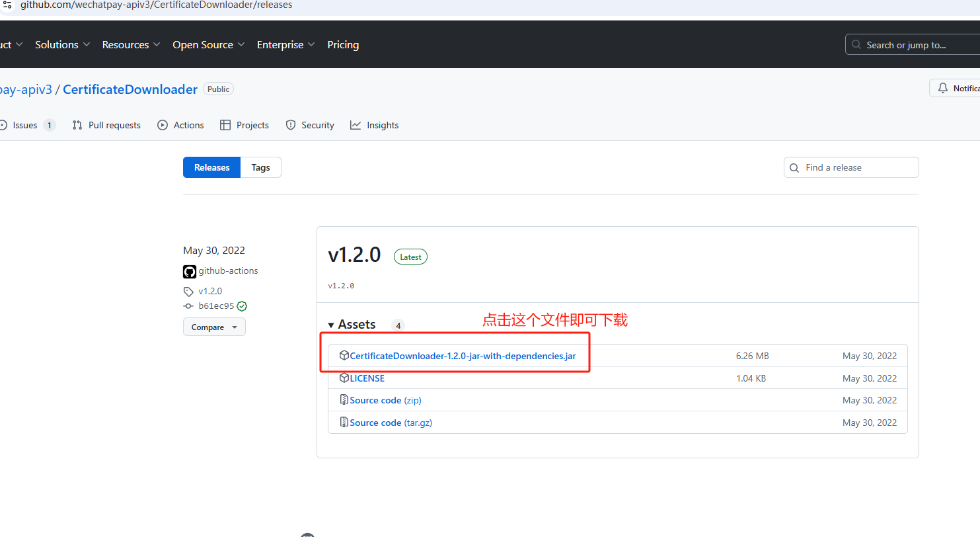
Task: Click the package icon beside LICENSE
Action: 344,378
